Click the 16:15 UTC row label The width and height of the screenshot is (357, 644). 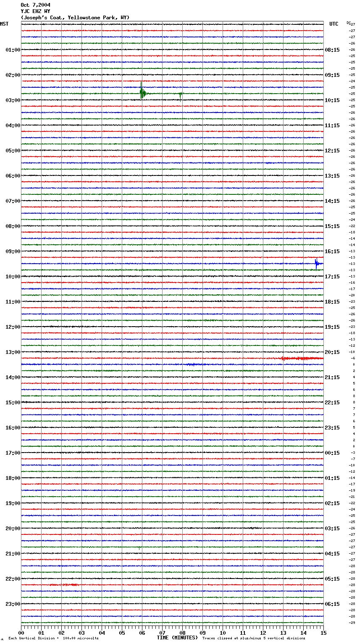click(332, 251)
